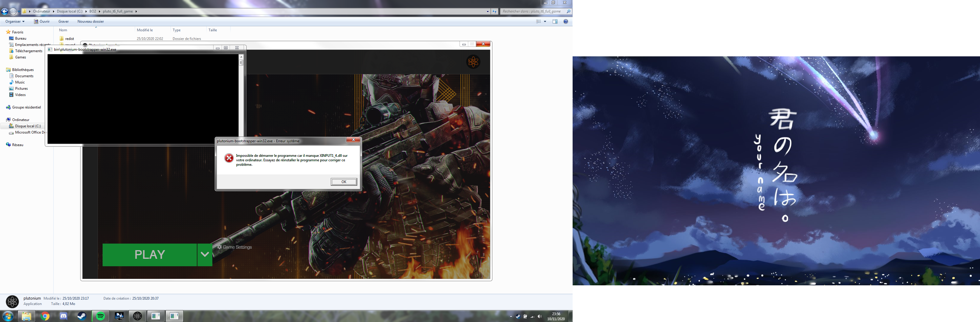Viewport: 980px width, 322px height.
Task: Click the Explorer back arrow
Action: pos(4,11)
